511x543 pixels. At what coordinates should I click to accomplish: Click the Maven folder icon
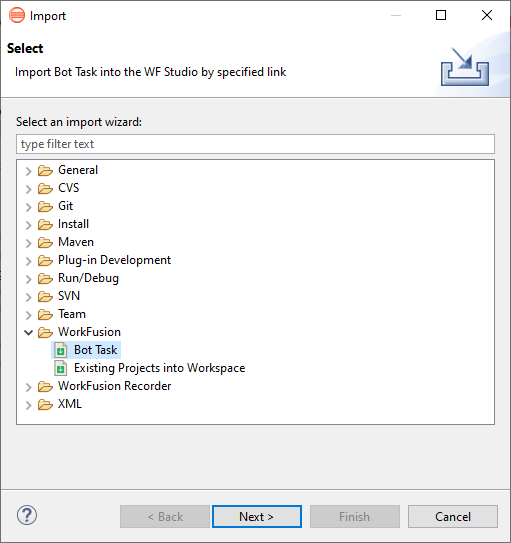pyautogui.click(x=45, y=242)
